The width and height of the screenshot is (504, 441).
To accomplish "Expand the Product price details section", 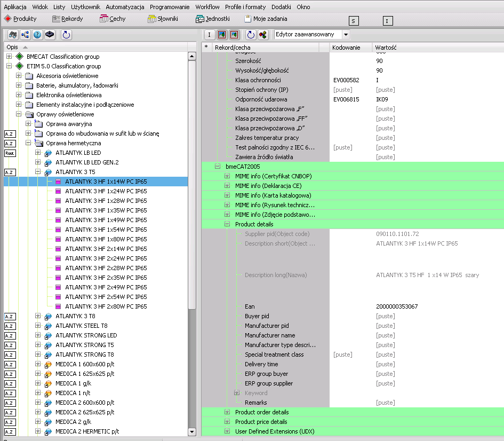I will pos(227,421).
